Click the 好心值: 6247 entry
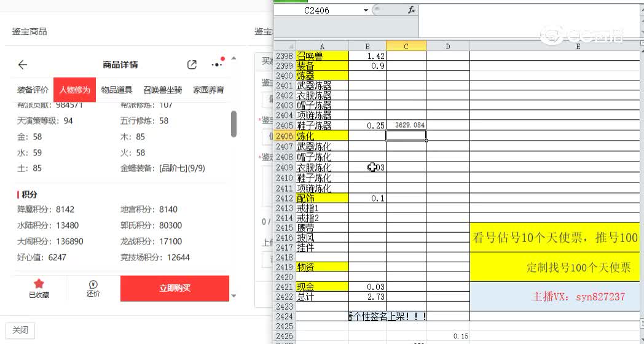Viewport: 644px width, 344px height. [x=42, y=257]
